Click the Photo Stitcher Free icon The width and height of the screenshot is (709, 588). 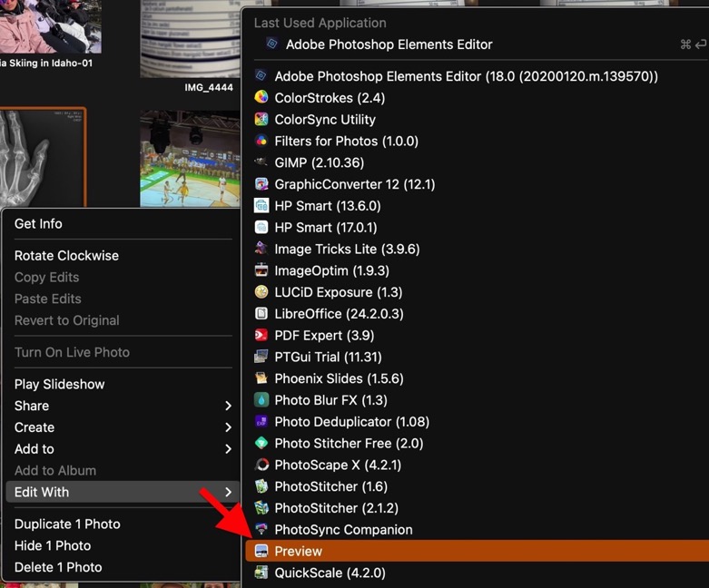coord(261,443)
